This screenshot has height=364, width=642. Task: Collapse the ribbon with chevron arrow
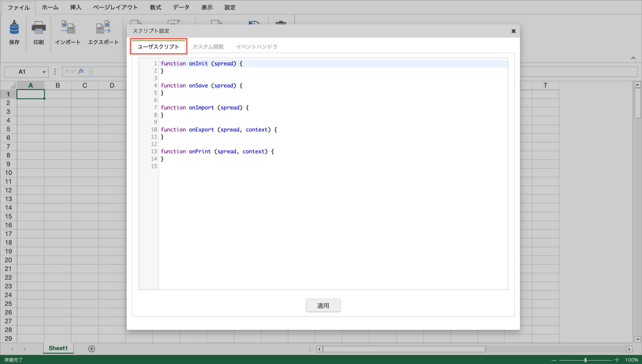633,58
